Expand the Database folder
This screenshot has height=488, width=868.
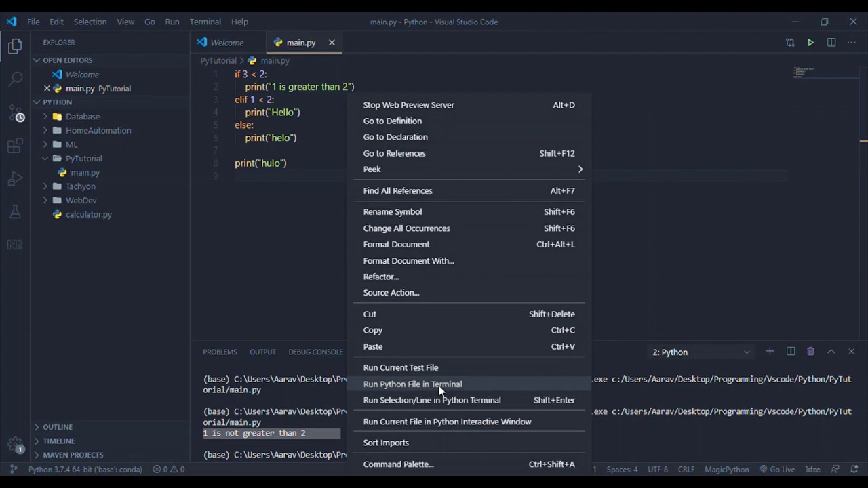point(83,117)
